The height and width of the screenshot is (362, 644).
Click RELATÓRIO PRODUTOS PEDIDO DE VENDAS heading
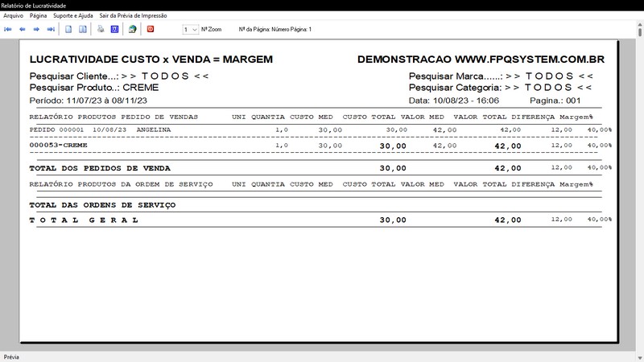coord(114,117)
